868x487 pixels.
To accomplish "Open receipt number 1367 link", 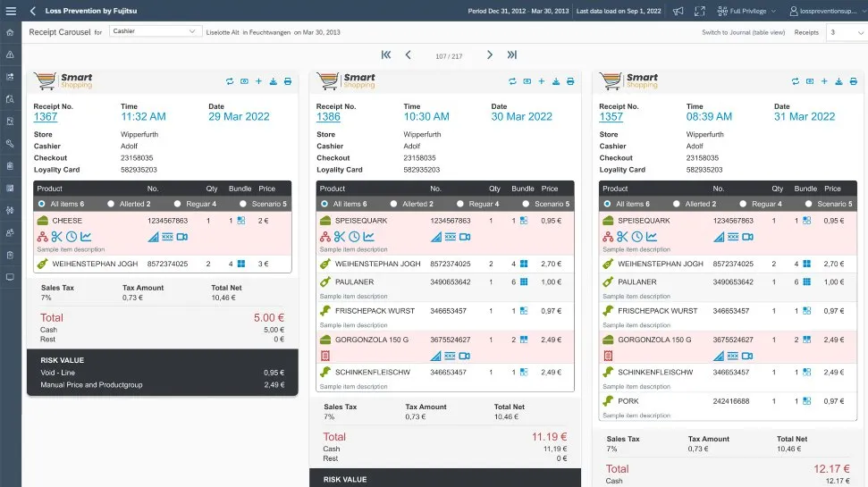I will tap(46, 117).
